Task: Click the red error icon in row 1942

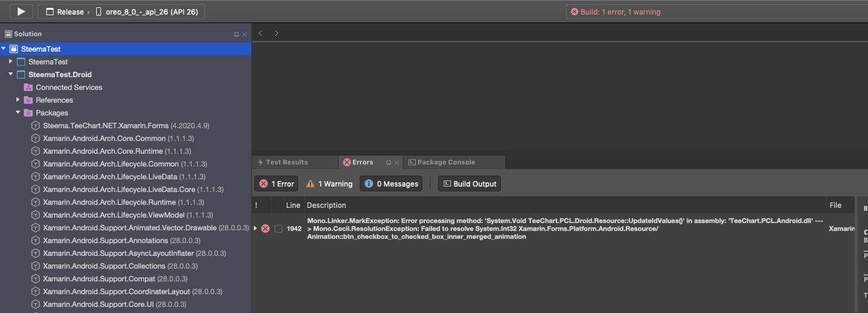Action: point(265,229)
